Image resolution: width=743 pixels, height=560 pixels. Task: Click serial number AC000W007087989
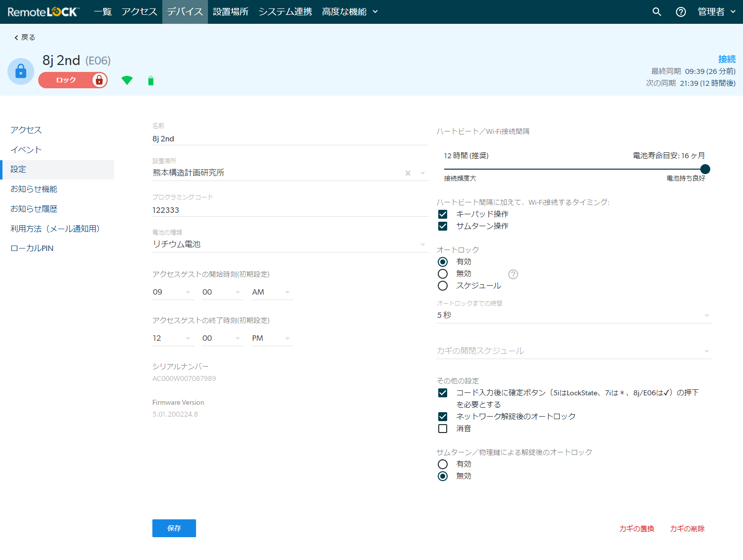[184, 378]
